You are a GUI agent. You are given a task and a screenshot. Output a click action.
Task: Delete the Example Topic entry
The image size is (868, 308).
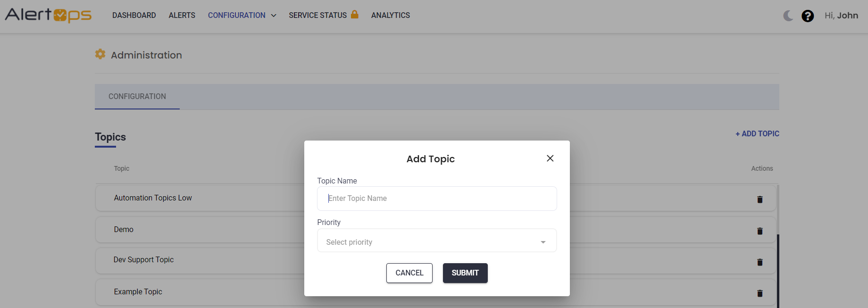(759, 293)
